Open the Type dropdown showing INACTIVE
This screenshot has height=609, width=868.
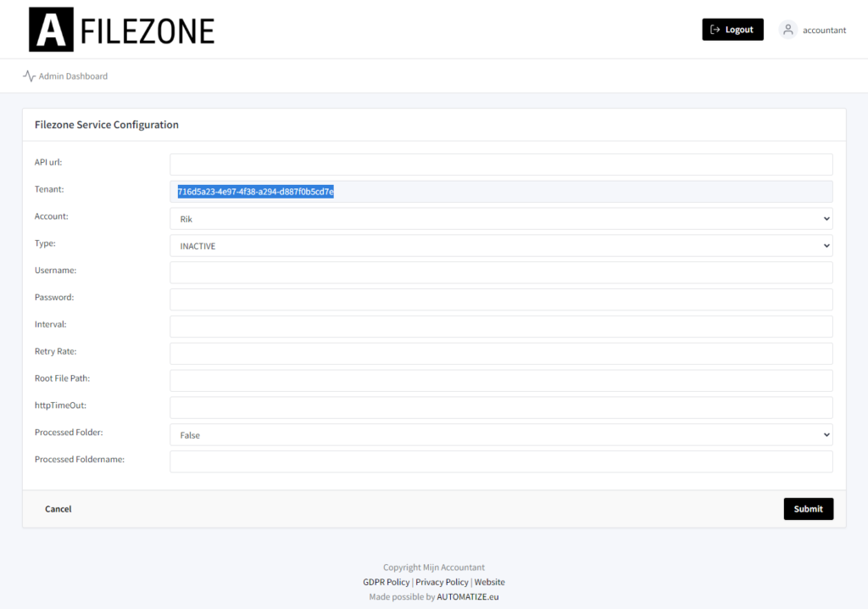[x=501, y=246]
